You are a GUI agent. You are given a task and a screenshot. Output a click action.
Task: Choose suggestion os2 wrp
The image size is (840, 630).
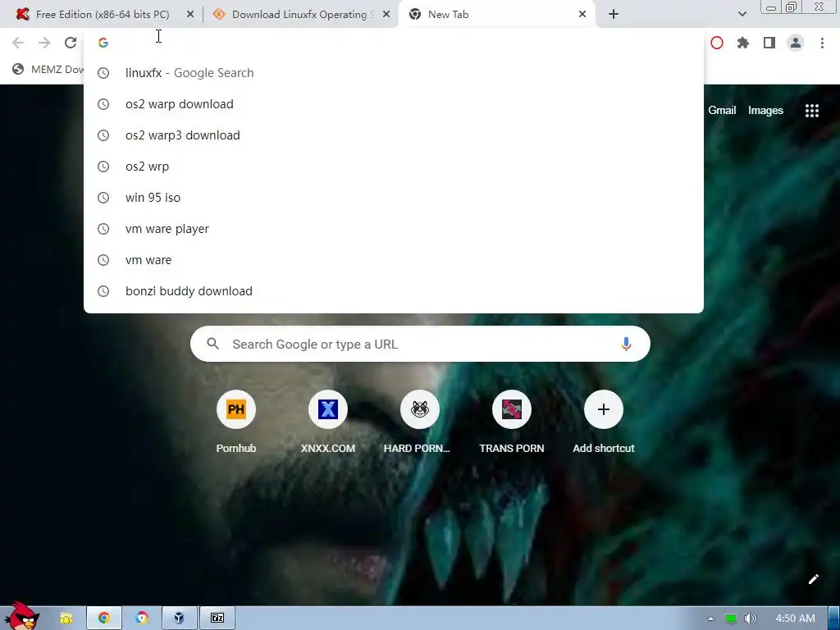[393, 166]
